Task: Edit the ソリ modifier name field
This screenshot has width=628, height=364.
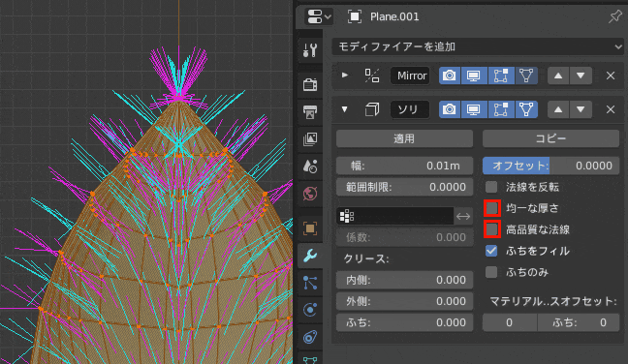Action: (x=410, y=109)
